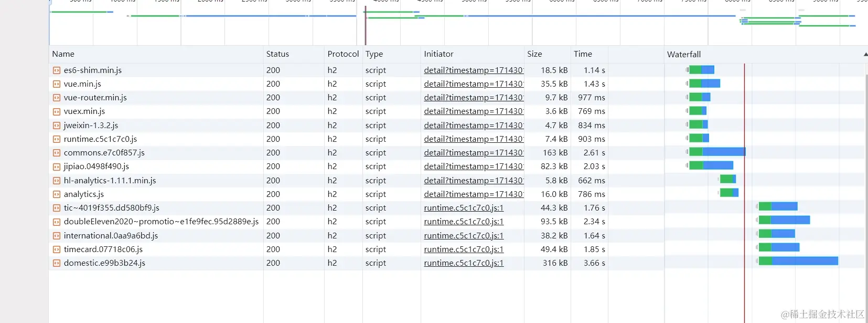Sort requests by the Name column header
This screenshot has height=323, width=868.
click(63, 54)
